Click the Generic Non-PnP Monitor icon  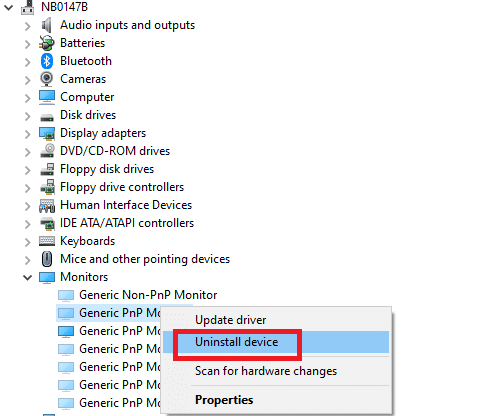click(66, 295)
